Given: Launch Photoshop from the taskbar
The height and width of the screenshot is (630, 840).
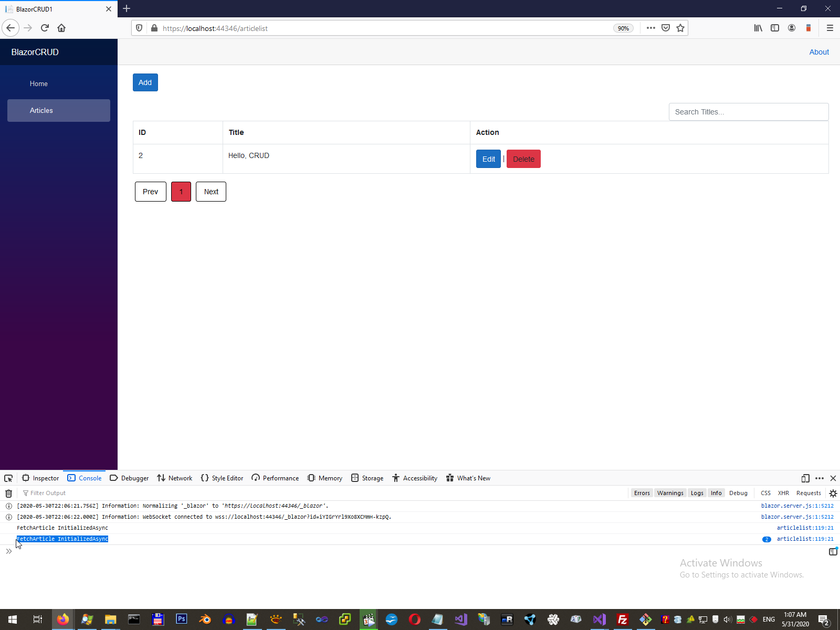Looking at the screenshot, I should [181, 619].
